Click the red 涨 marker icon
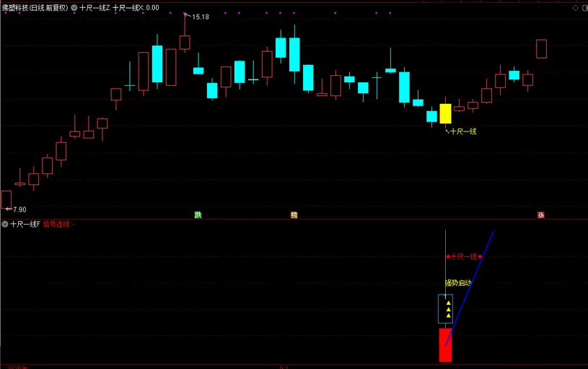The image size is (588, 369). [x=540, y=214]
